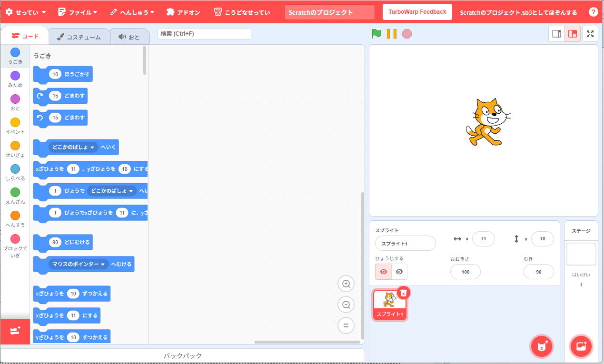Open the choose a sprite button

(542, 346)
